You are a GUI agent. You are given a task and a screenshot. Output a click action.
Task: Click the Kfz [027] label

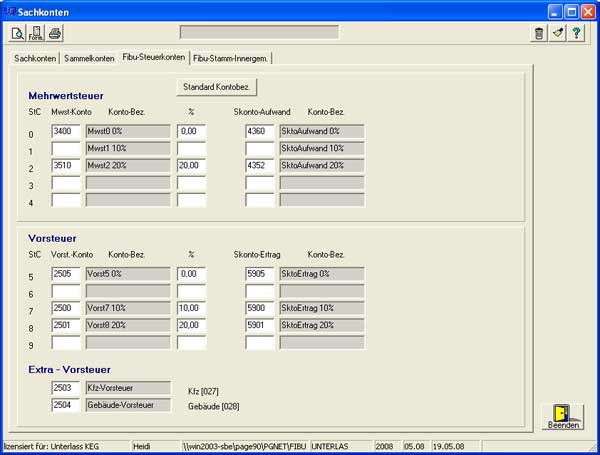(203, 391)
